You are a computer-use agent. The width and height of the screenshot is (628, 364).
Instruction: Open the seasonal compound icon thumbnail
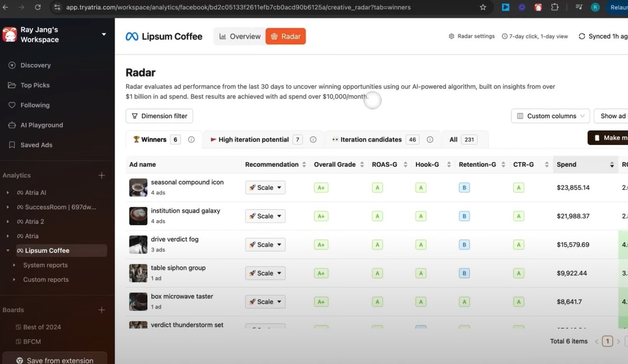pyautogui.click(x=138, y=188)
